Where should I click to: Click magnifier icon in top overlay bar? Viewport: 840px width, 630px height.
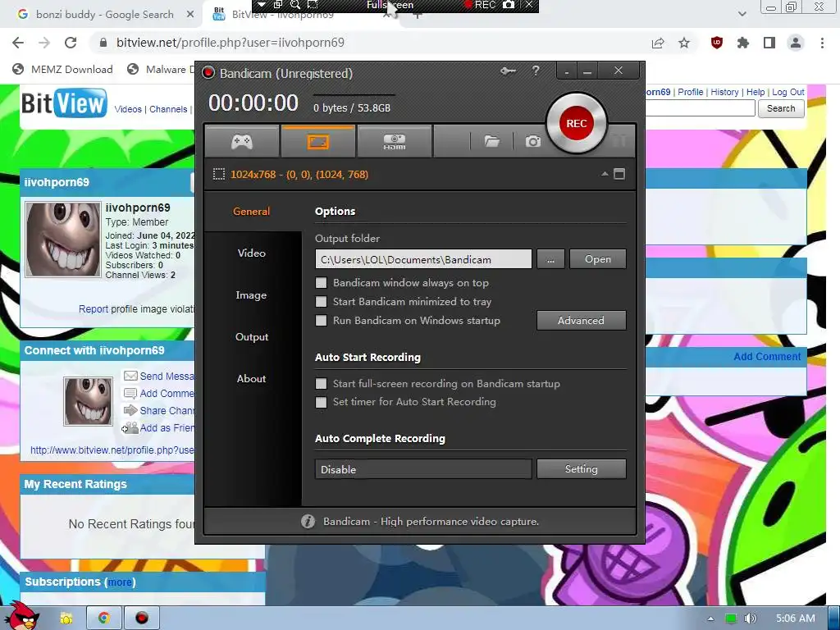tap(295, 5)
